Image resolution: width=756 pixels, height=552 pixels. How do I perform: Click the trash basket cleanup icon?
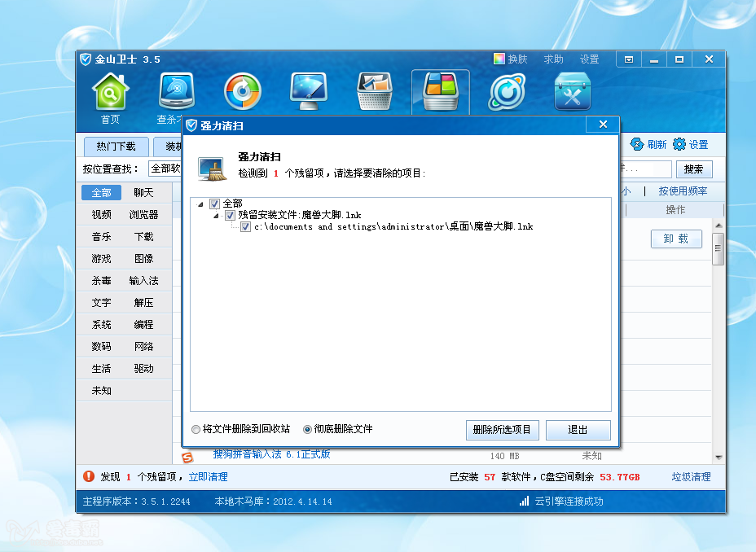375,91
